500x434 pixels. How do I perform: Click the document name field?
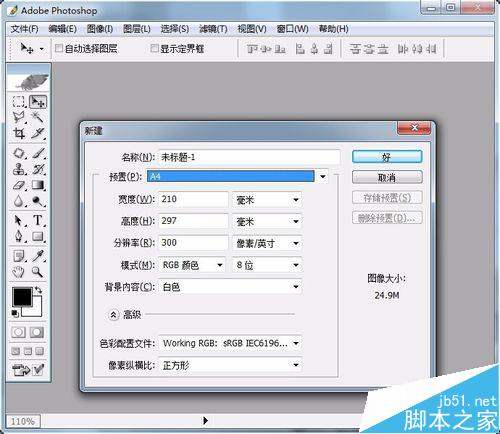(249, 157)
